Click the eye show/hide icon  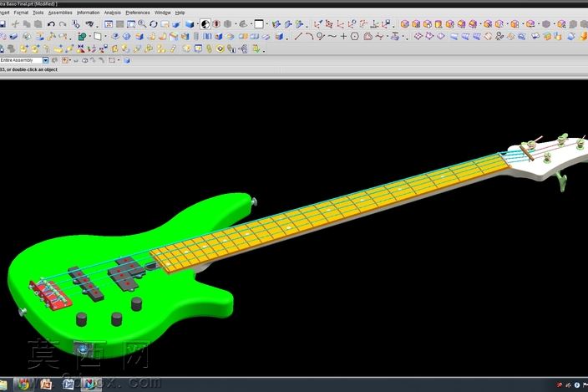tap(89, 24)
